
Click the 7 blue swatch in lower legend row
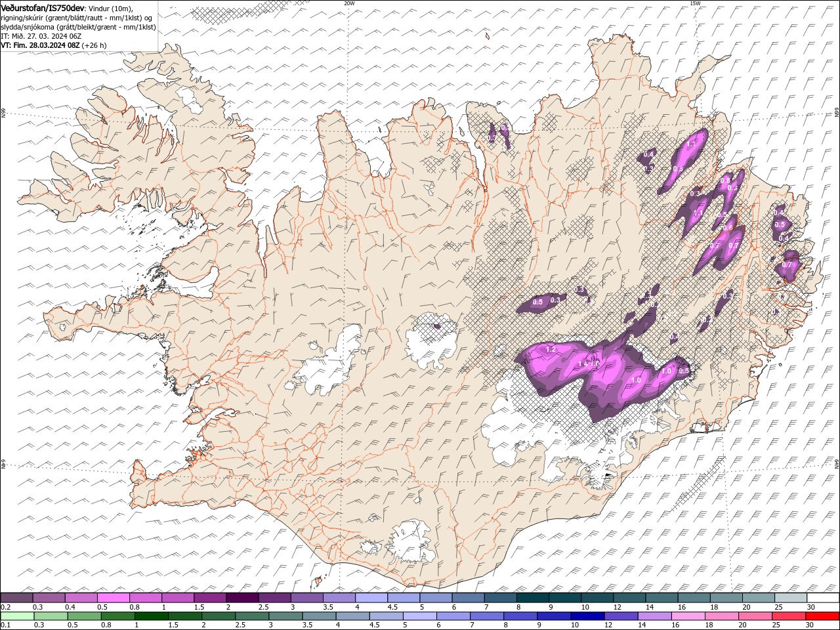pos(487,616)
